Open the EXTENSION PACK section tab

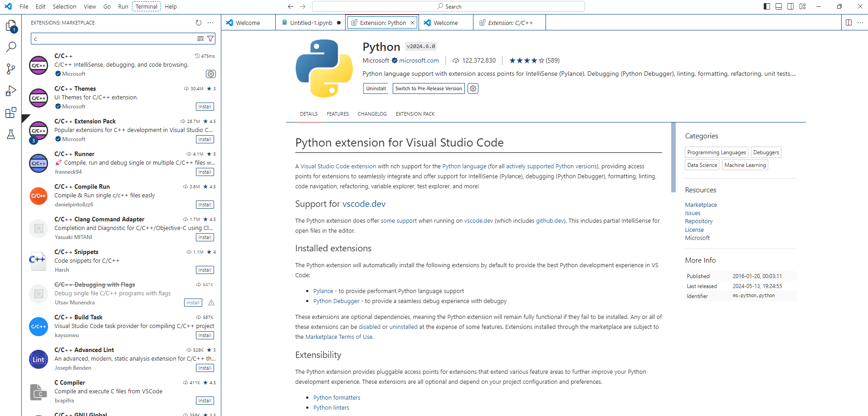click(x=415, y=114)
